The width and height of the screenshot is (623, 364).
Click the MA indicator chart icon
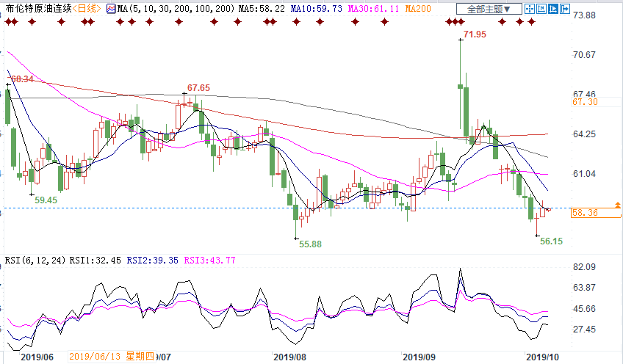[111, 9]
